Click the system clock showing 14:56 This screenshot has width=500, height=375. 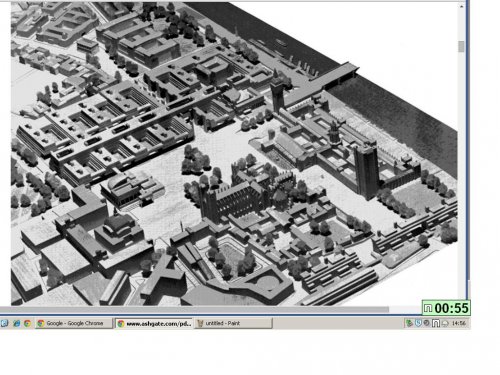pos(459,323)
